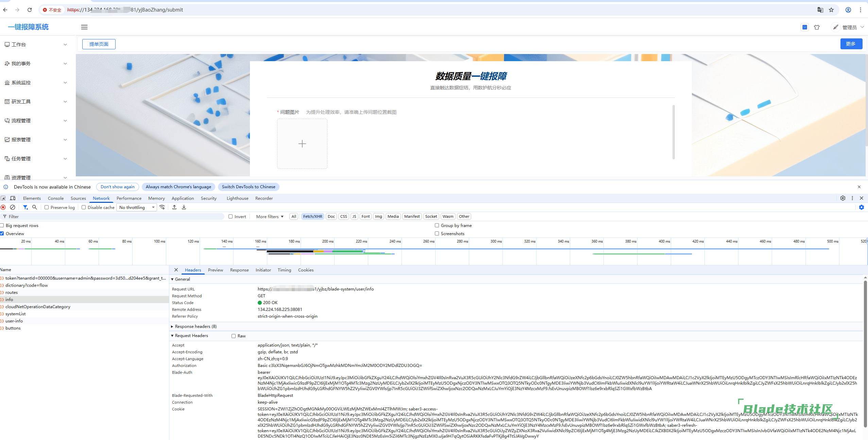Open the Preview tab of request
This screenshot has height=440, width=868.
215,270
